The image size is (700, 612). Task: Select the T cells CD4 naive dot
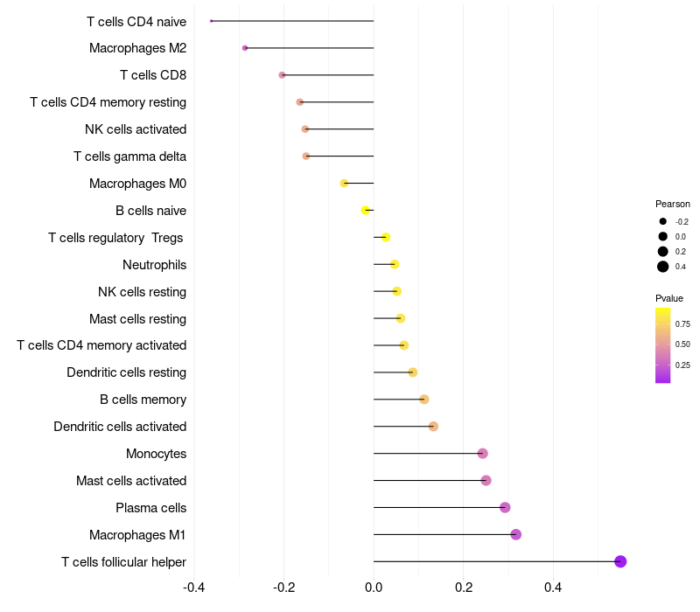211,21
